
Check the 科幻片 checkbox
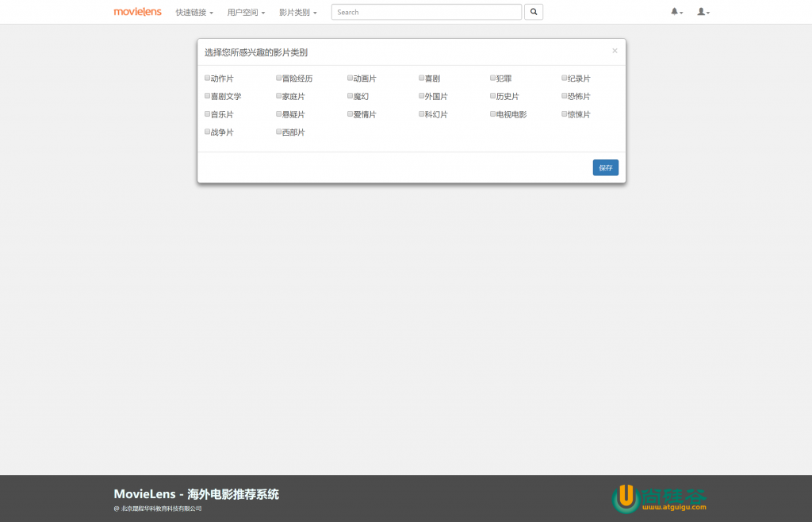[422, 114]
